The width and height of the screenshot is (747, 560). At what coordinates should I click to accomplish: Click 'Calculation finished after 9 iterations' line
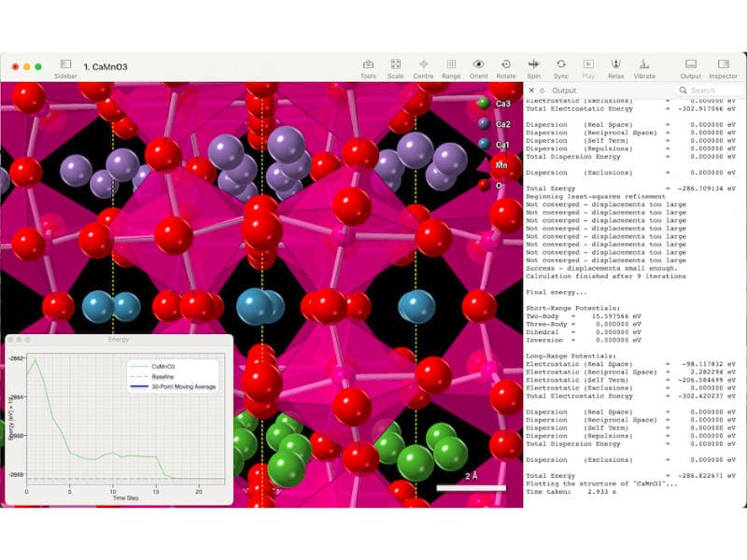point(606,276)
